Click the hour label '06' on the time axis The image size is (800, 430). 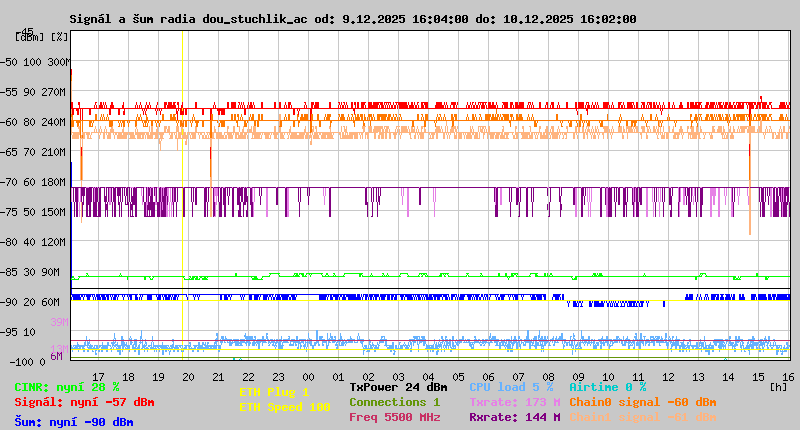(488, 377)
